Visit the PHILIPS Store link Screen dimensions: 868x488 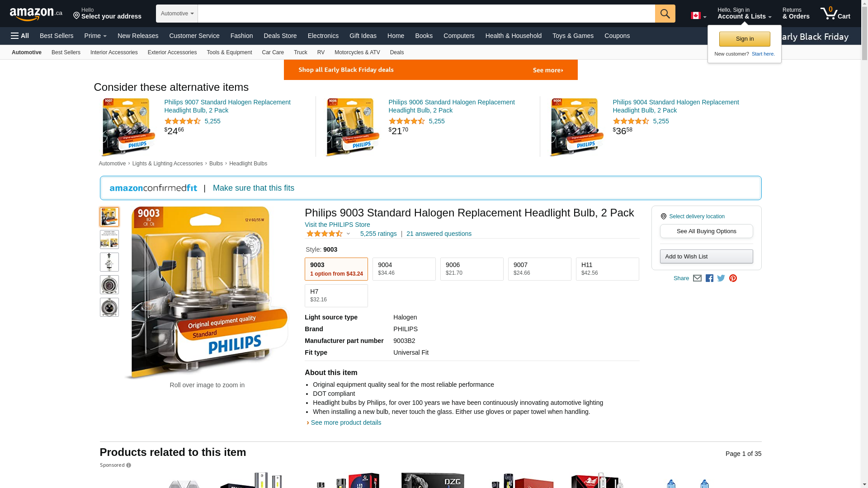pos(337,225)
